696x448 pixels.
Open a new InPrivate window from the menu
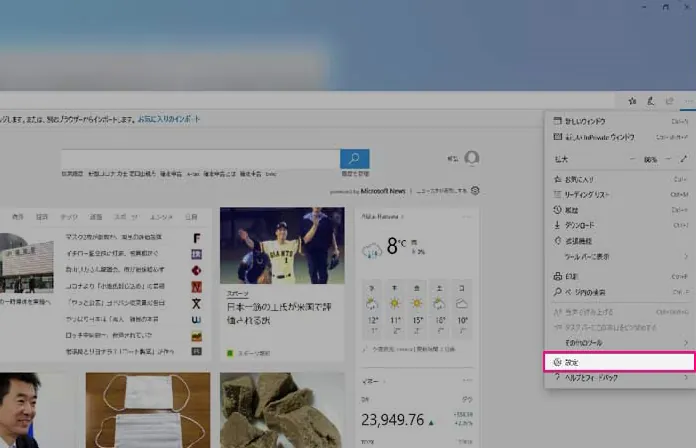point(620,137)
